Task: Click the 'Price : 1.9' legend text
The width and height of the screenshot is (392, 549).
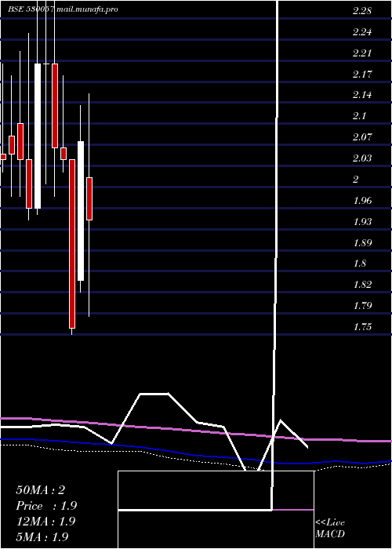Action: (x=46, y=506)
